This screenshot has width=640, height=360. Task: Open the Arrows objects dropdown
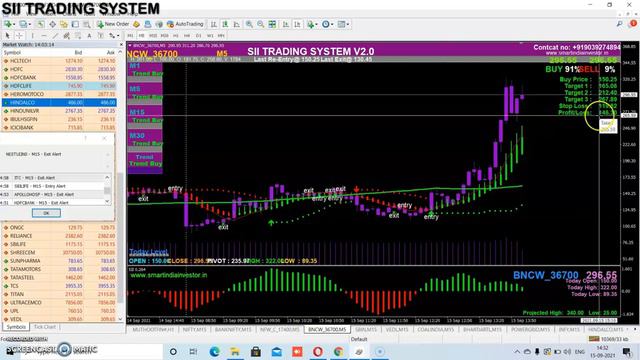[x=113, y=36]
